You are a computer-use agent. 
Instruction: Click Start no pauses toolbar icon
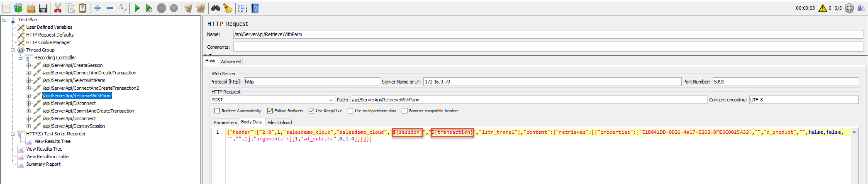(149, 8)
